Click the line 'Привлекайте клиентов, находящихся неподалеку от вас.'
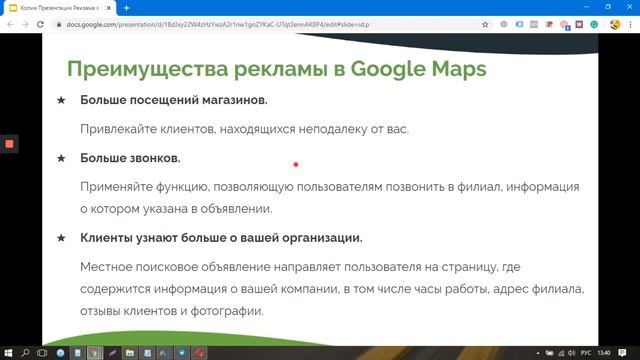The width and height of the screenshot is (640, 360). click(x=244, y=129)
